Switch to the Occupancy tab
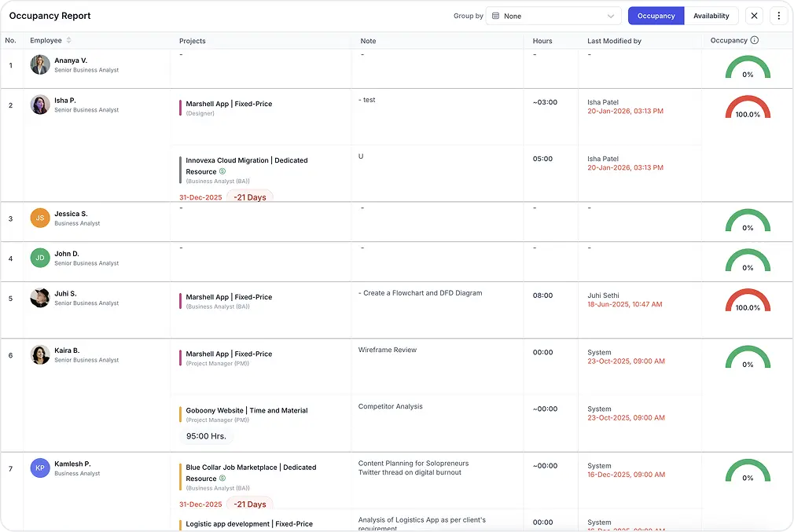Screen dimensions: 794x532 click(x=656, y=16)
